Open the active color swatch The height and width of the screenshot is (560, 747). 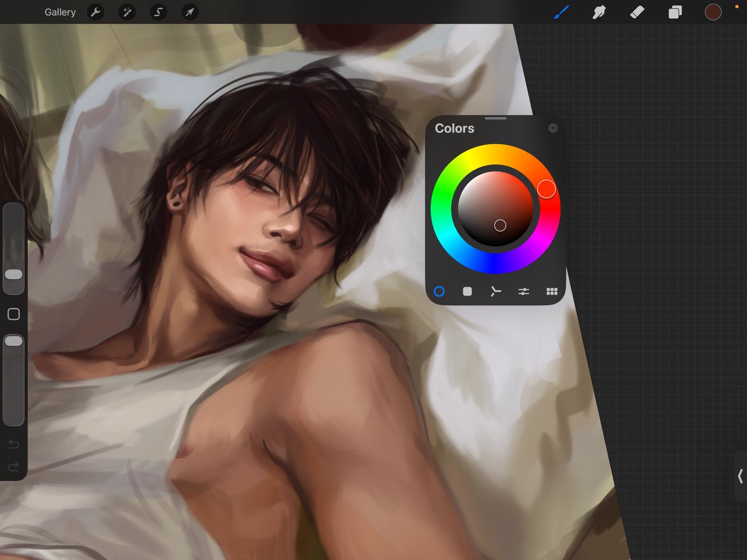point(713,12)
